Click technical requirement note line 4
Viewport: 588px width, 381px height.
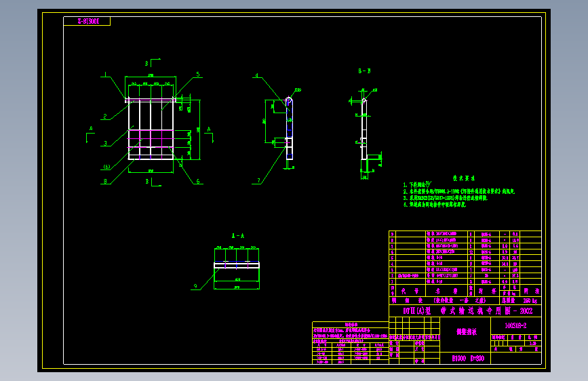click(434, 205)
